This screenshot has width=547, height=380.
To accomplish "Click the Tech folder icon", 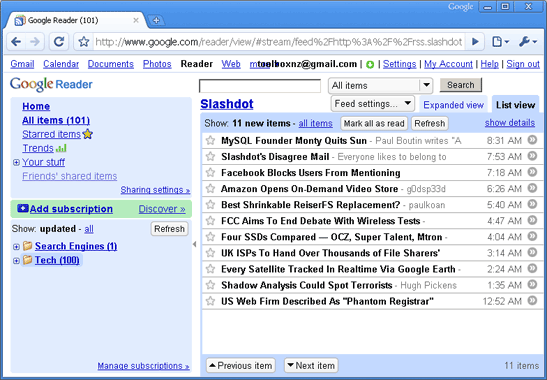I will coord(28,260).
